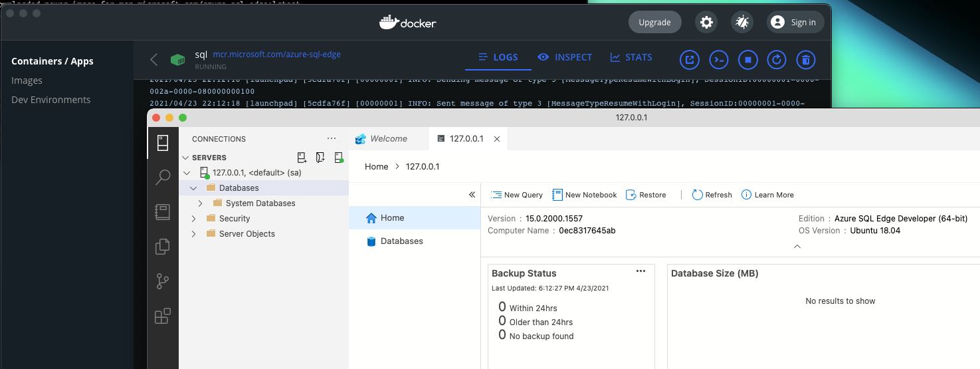Click edition text Azure SQL Edge Developer
Viewport: 980px width, 369px height.
901,218
